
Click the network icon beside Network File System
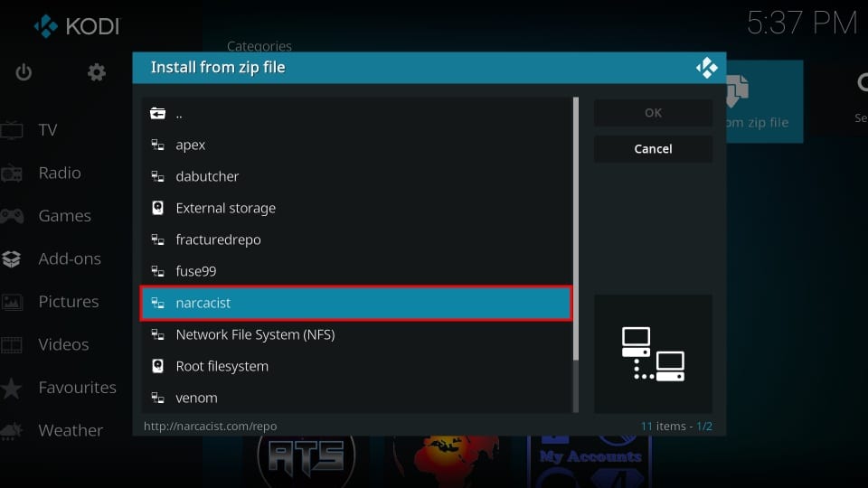[157, 334]
